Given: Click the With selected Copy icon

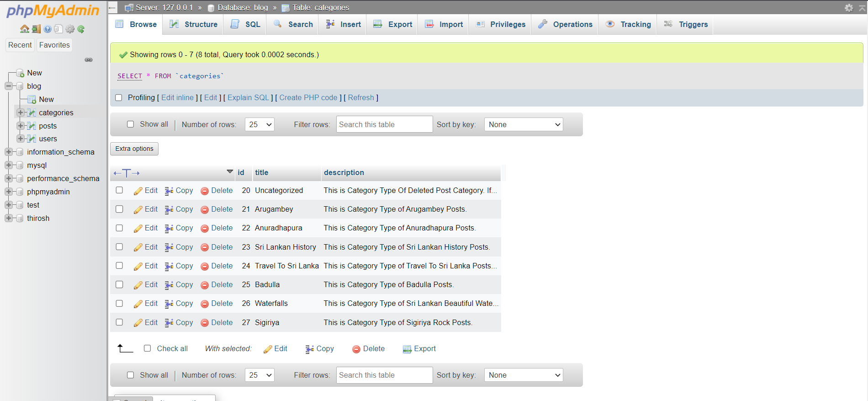Looking at the screenshot, I should coord(310,349).
